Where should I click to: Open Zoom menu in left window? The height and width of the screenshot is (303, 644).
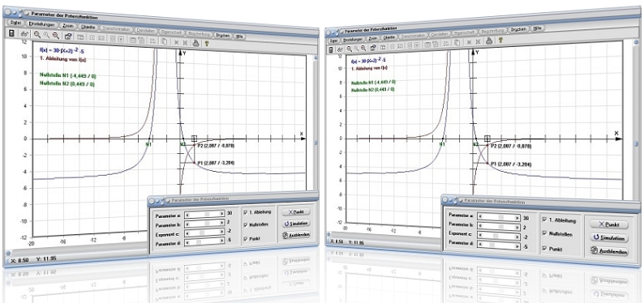pyautogui.click(x=68, y=26)
